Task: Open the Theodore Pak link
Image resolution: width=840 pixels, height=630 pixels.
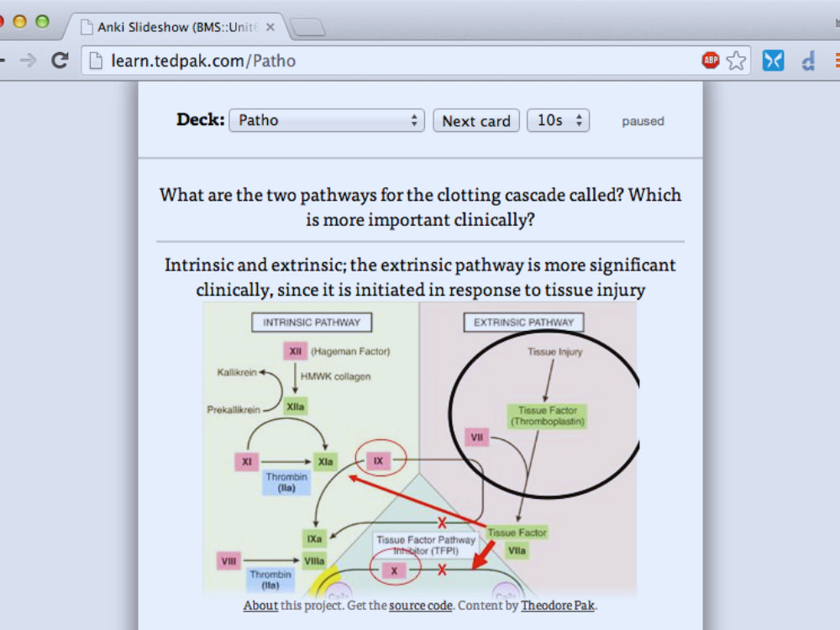Action: pos(558,606)
